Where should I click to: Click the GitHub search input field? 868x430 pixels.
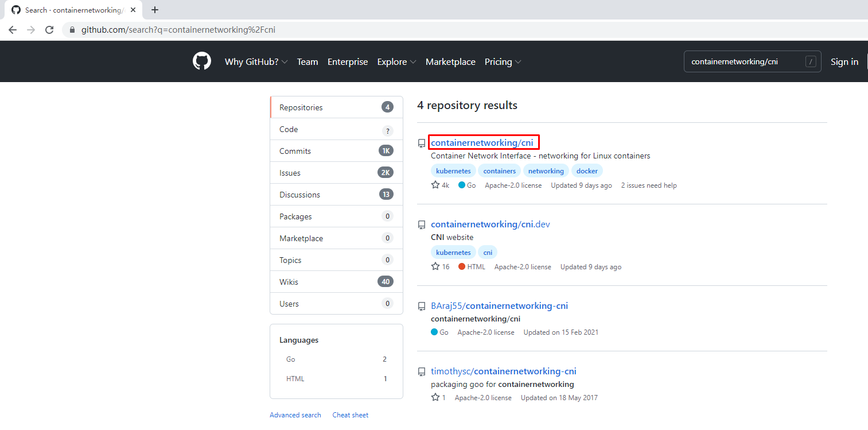(x=745, y=62)
